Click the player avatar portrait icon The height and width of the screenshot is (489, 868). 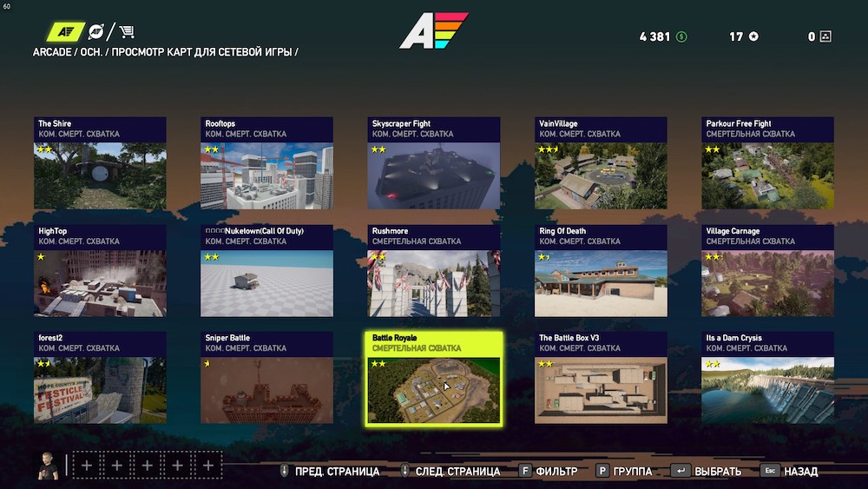pyautogui.click(x=48, y=466)
